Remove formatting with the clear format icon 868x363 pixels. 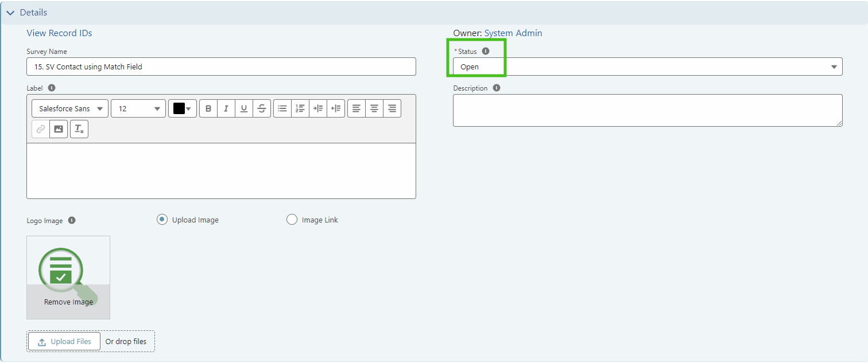click(79, 129)
